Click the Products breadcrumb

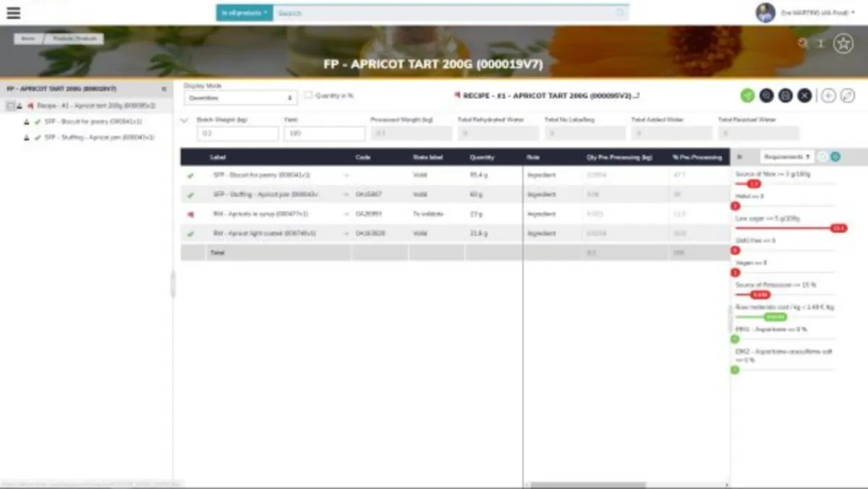pos(75,39)
